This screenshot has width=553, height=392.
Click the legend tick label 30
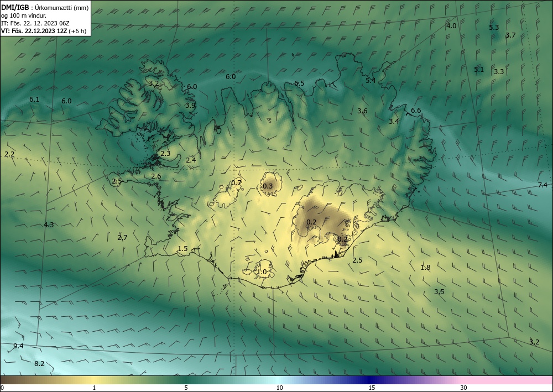click(x=464, y=388)
